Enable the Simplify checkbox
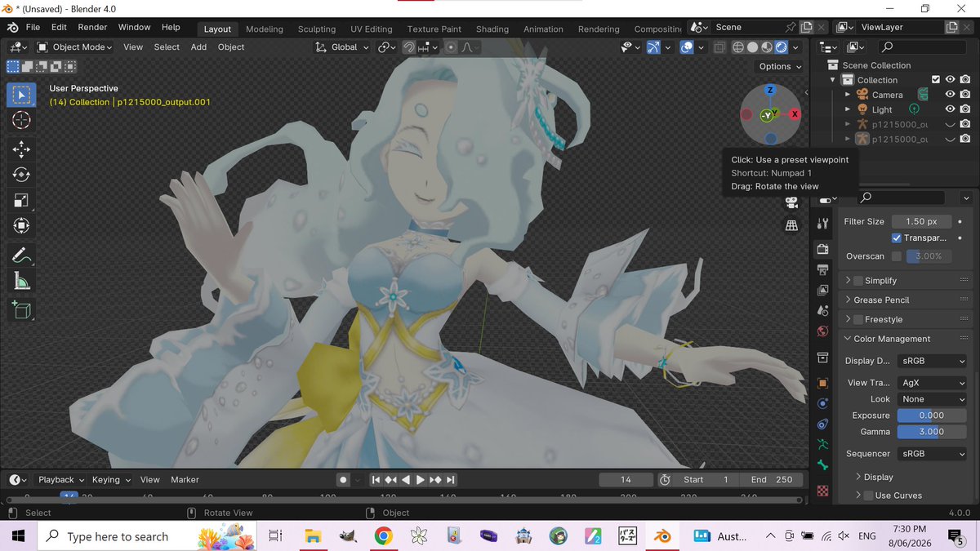 click(x=858, y=281)
